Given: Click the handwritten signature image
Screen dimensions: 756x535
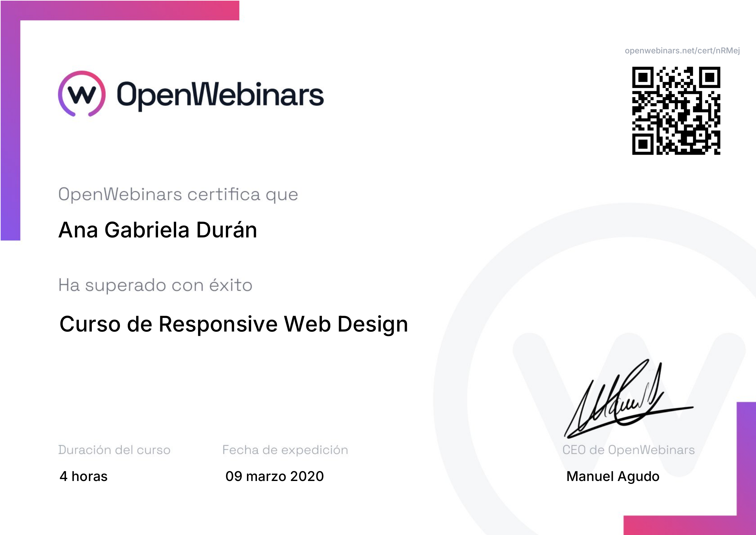Looking at the screenshot, I should (629, 399).
